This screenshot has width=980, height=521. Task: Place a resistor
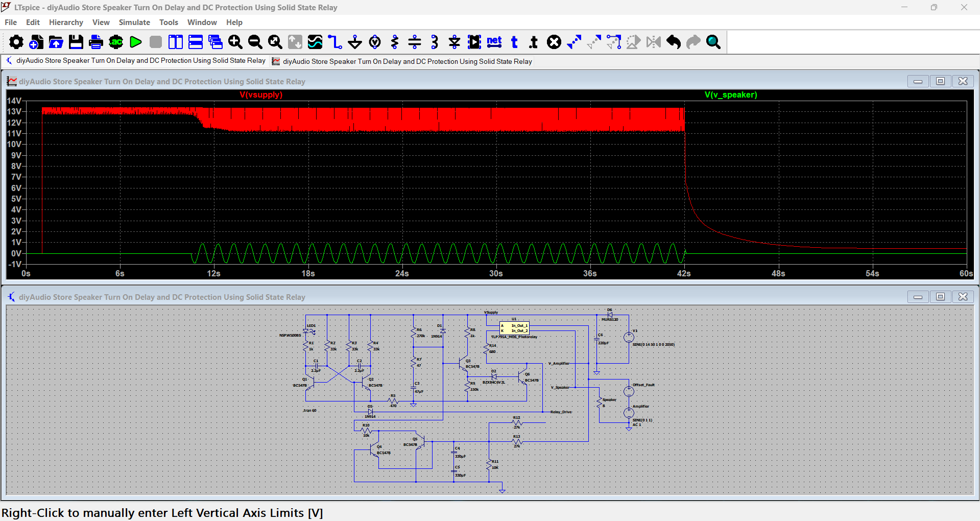[395, 42]
